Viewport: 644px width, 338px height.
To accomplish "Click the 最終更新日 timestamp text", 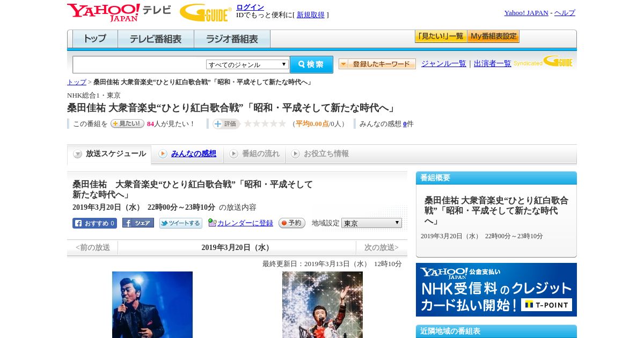I will click(332, 263).
